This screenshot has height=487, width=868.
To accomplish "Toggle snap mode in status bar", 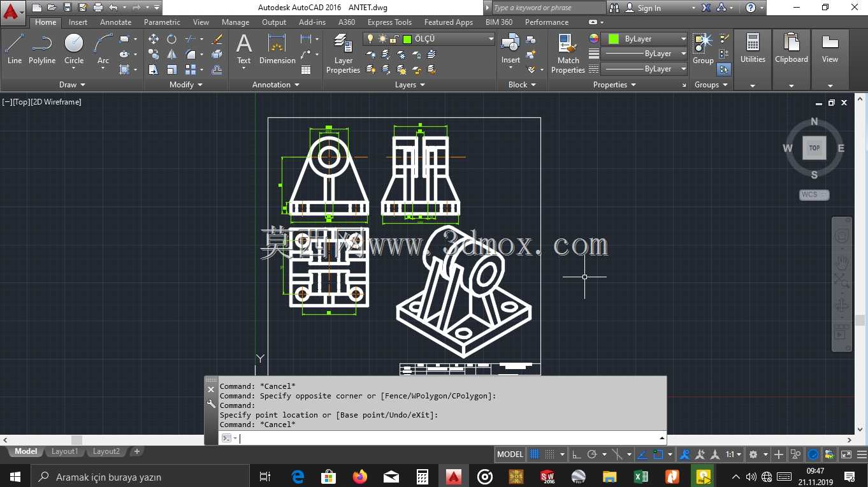I will 550,454.
